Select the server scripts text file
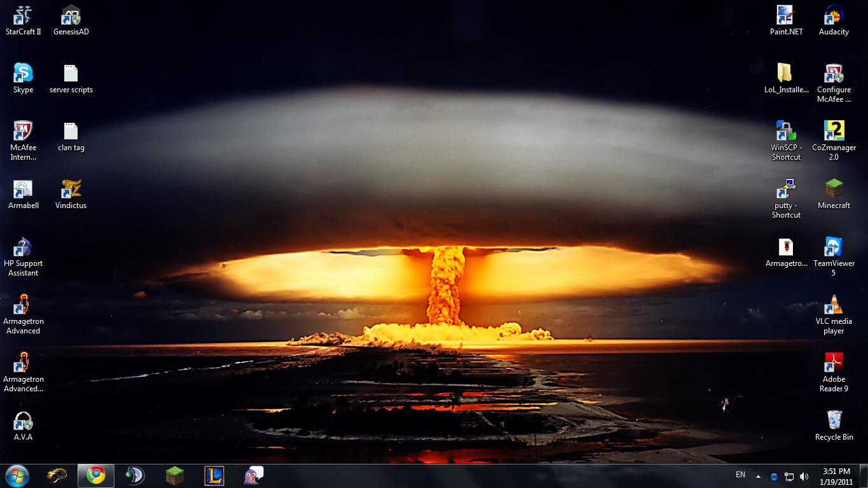This screenshot has height=488, width=868. point(71,73)
